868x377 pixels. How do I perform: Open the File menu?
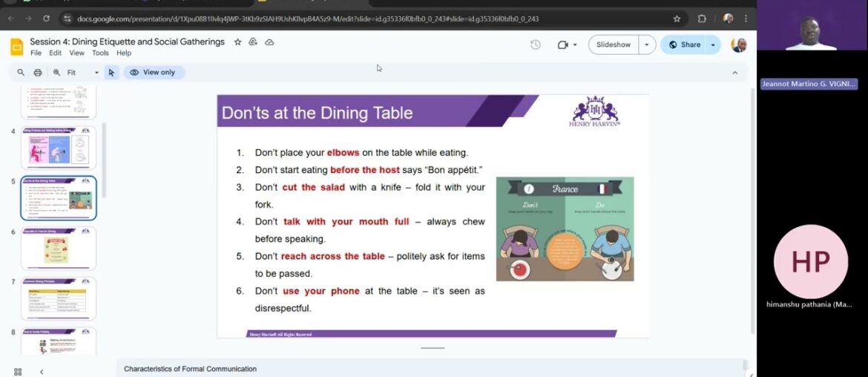point(36,53)
